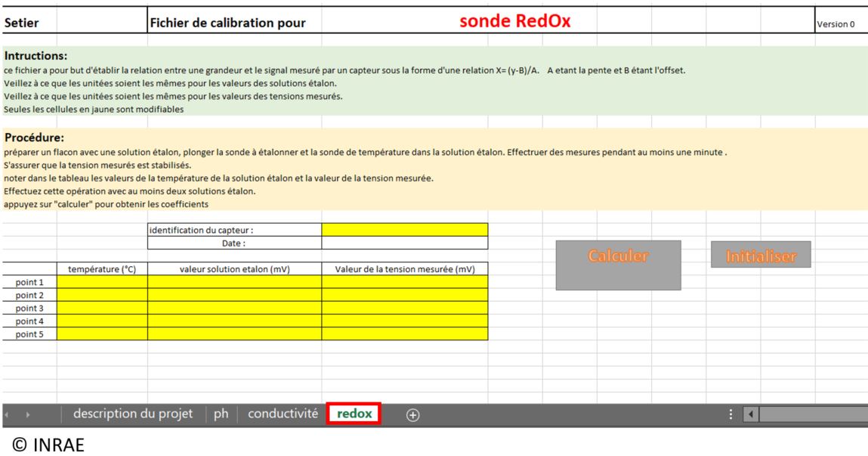Click the point 5 température cell
This screenshot has height=456, width=868.
tap(102, 333)
